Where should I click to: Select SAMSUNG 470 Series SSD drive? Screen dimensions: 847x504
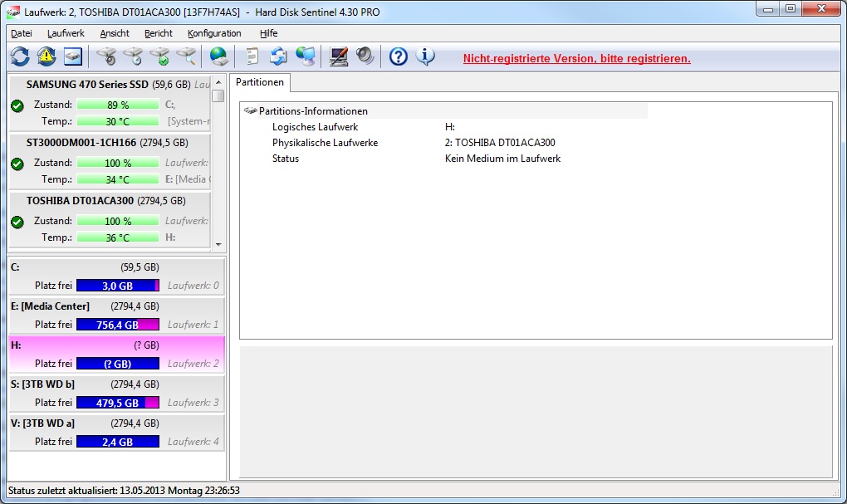click(x=110, y=103)
